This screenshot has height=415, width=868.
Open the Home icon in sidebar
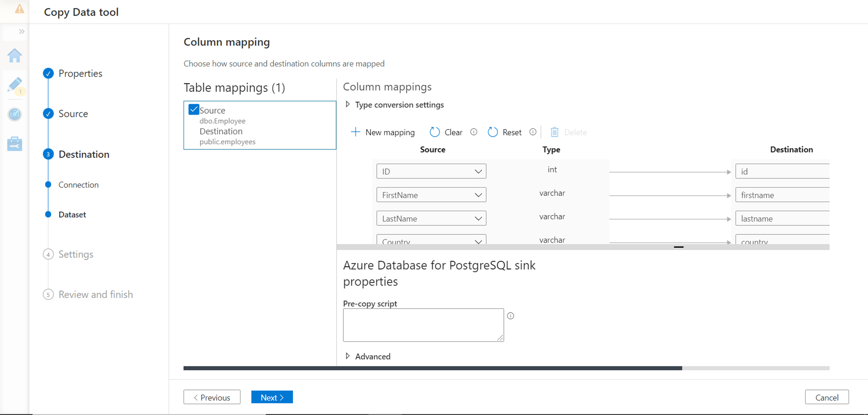[15, 56]
